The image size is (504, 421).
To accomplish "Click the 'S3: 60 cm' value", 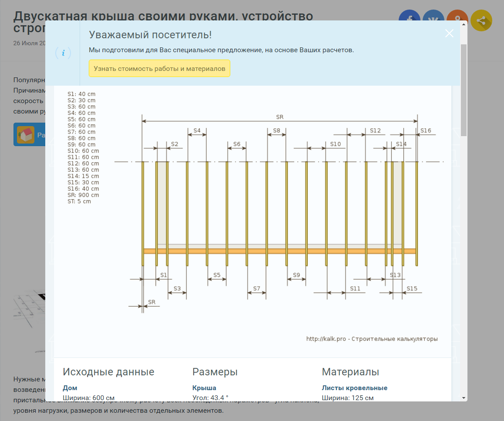I will pyautogui.click(x=81, y=107).
